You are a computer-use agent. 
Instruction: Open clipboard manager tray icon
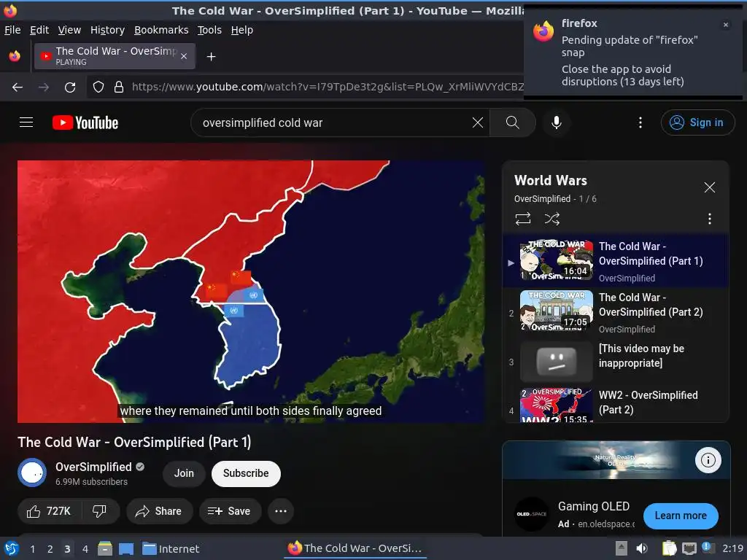point(670,548)
